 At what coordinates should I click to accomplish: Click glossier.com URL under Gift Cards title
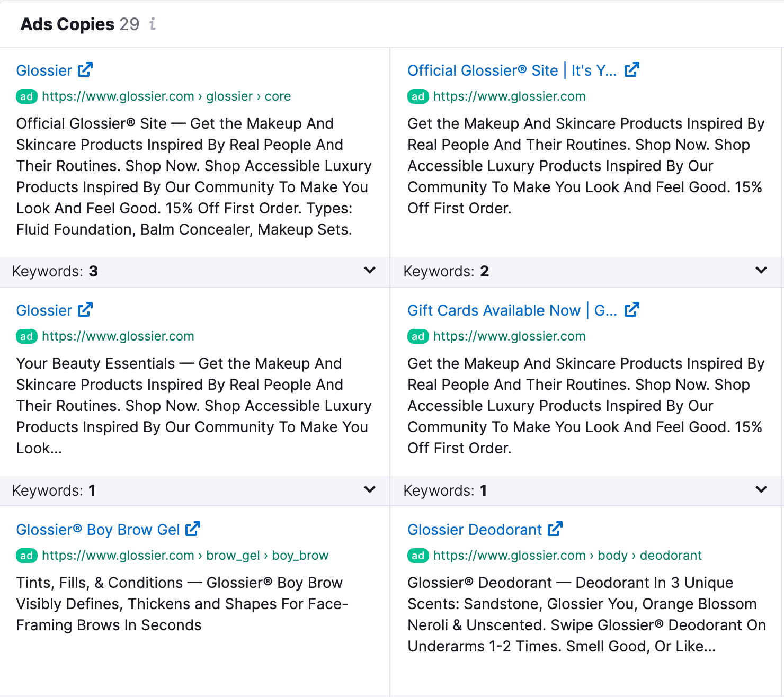click(509, 336)
